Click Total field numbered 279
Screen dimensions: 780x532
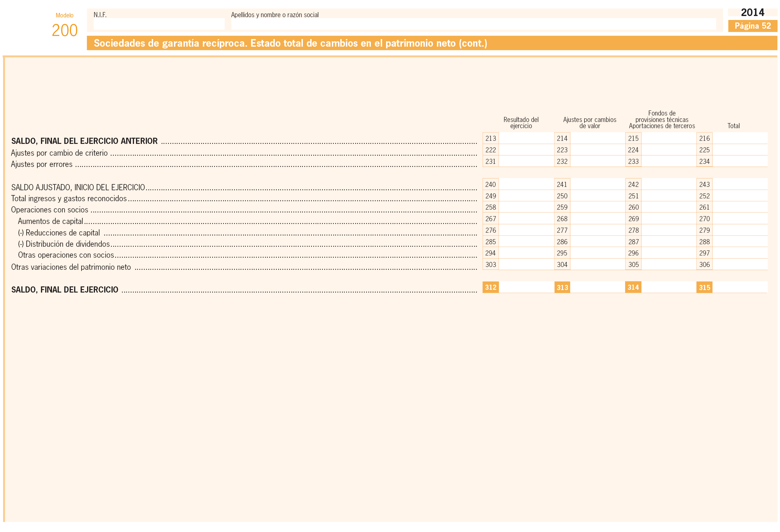coord(740,230)
